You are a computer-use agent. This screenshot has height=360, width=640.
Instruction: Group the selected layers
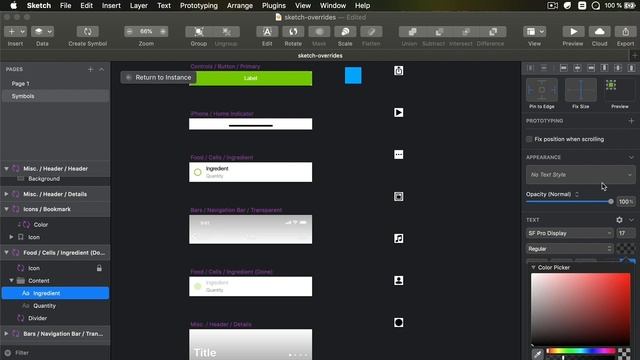pyautogui.click(x=199, y=31)
